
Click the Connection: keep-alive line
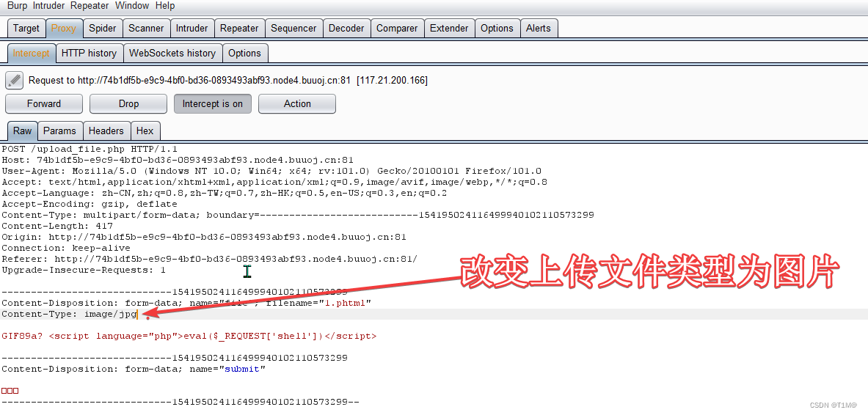point(67,248)
